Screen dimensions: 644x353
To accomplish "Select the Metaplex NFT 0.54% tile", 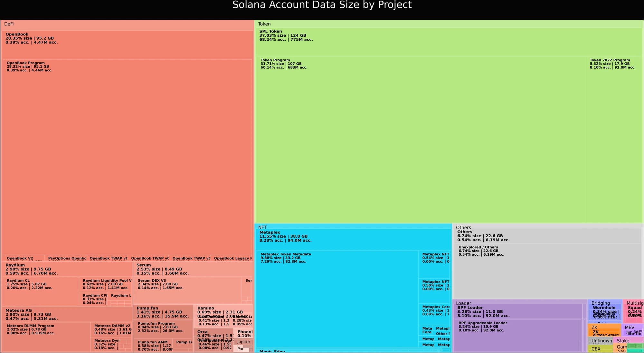I will click(x=434, y=264).
